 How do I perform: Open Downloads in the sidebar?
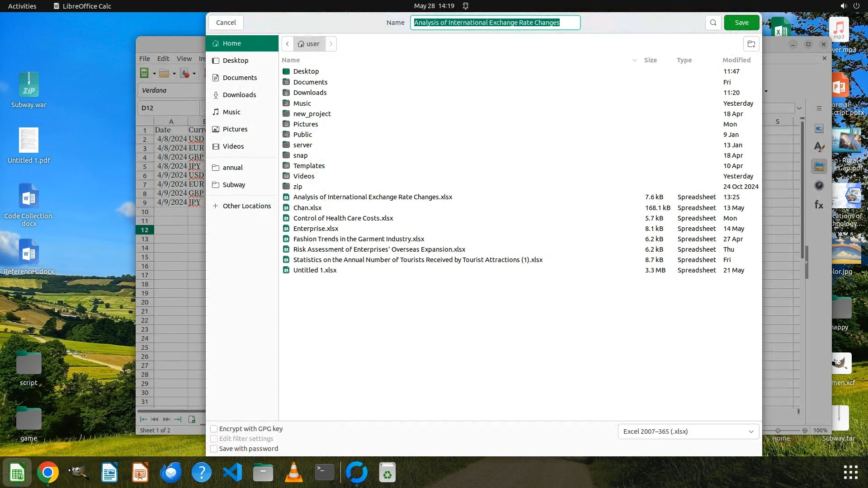click(239, 95)
